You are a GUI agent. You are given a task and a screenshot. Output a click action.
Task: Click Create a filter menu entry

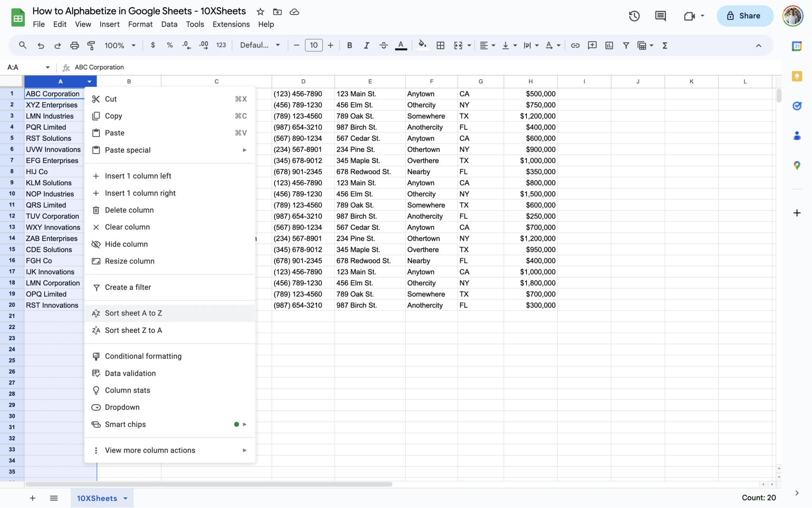click(x=128, y=287)
